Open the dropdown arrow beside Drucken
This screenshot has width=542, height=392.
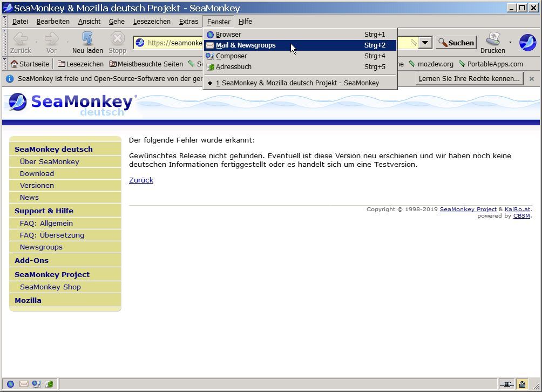(510, 42)
